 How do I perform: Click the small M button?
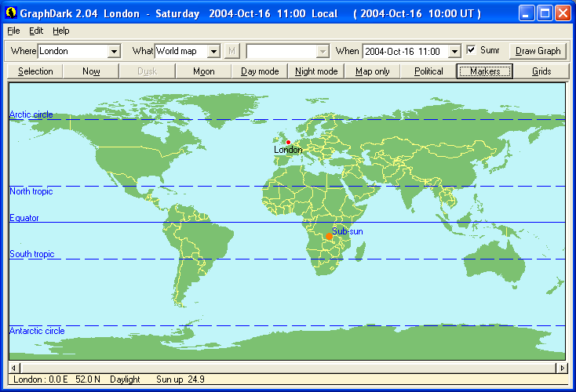pyautogui.click(x=231, y=51)
